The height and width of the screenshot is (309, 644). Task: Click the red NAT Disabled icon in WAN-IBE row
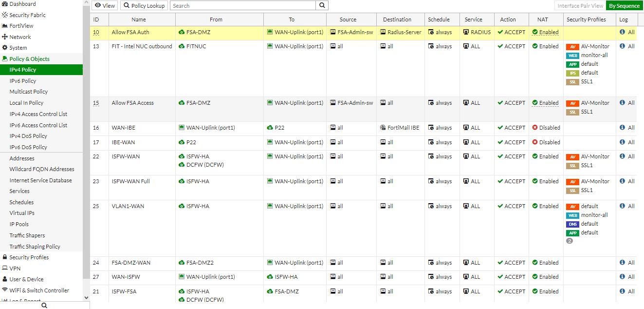[x=535, y=128]
